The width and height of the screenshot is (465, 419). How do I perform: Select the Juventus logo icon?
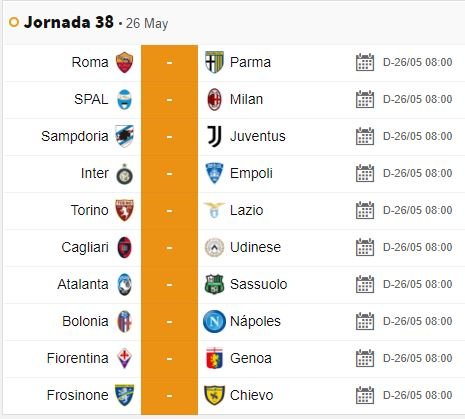[214, 136]
